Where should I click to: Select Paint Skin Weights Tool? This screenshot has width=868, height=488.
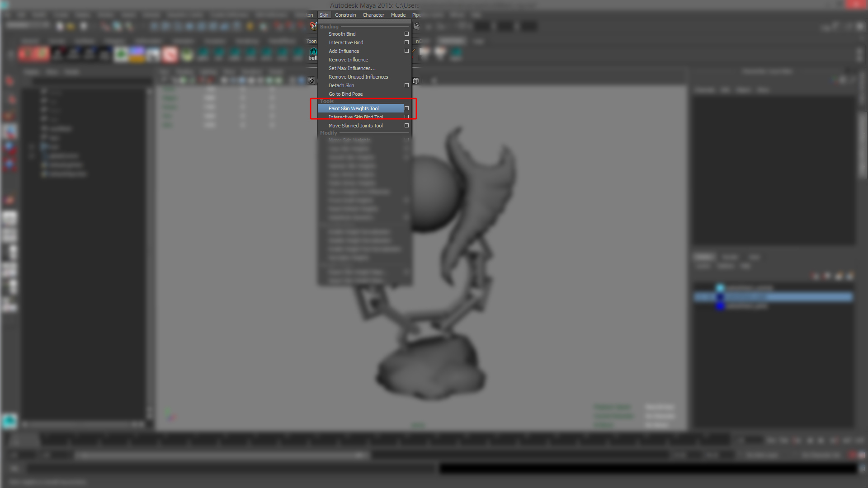(x=354, y=108)
